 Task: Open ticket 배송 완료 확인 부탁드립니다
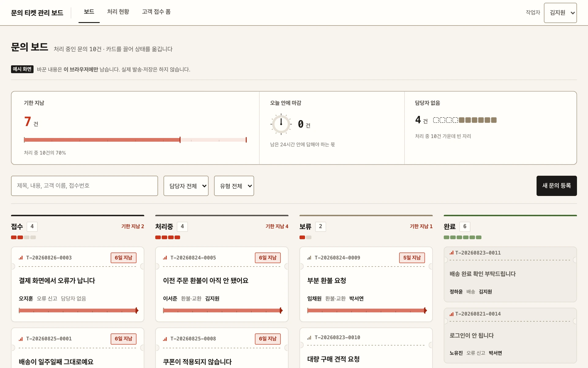pyautogui.click(x=482, y=274)
